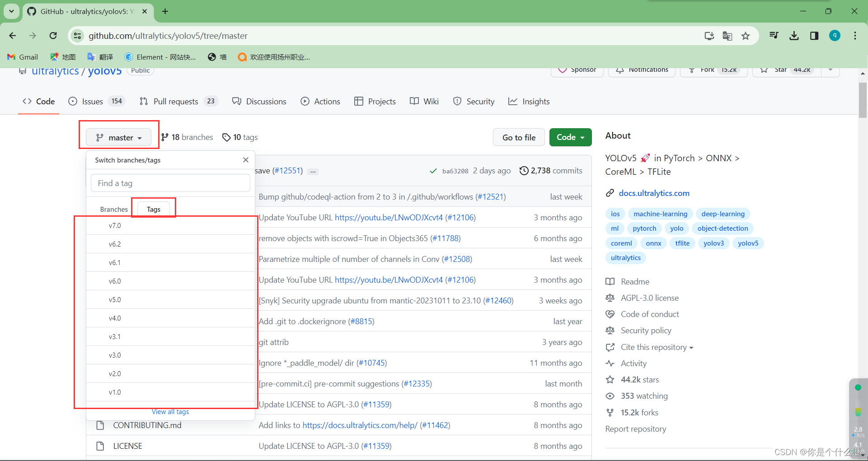Image resolution: width=868 pixels, height=461 pixels.
Task: Open the Readme link
Action: (x=627, y=282)
